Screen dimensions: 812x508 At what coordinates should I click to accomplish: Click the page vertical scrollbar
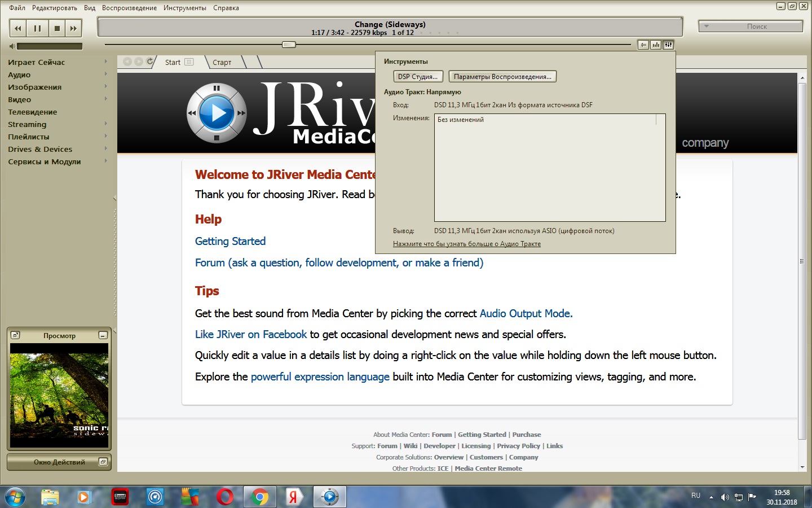(x=802, y=261)
